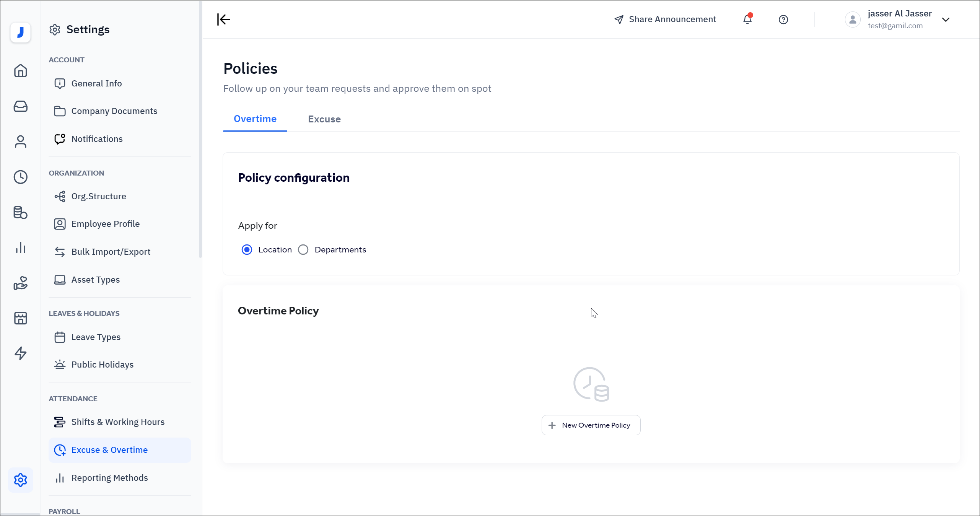
Task: Click the New Overtime Policy button
Action: 591,425
